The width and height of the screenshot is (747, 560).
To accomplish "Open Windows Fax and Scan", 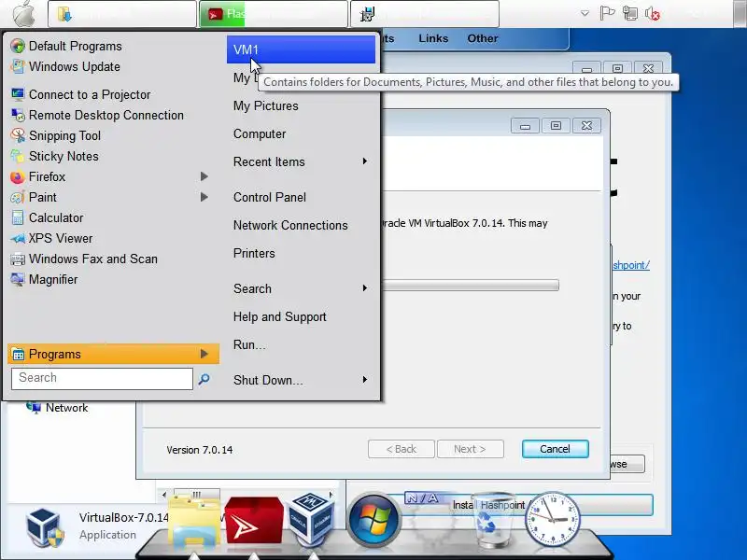I will pos(92,259).
